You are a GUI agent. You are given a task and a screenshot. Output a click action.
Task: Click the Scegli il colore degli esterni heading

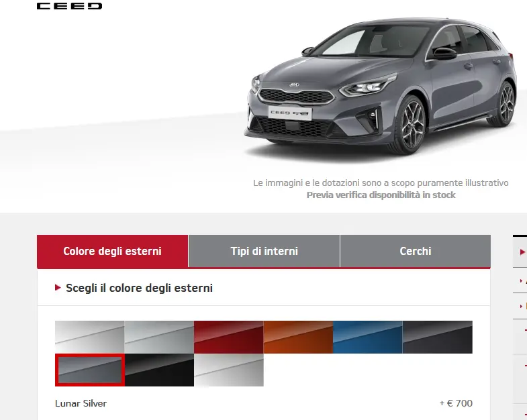[x=139, y=288]
